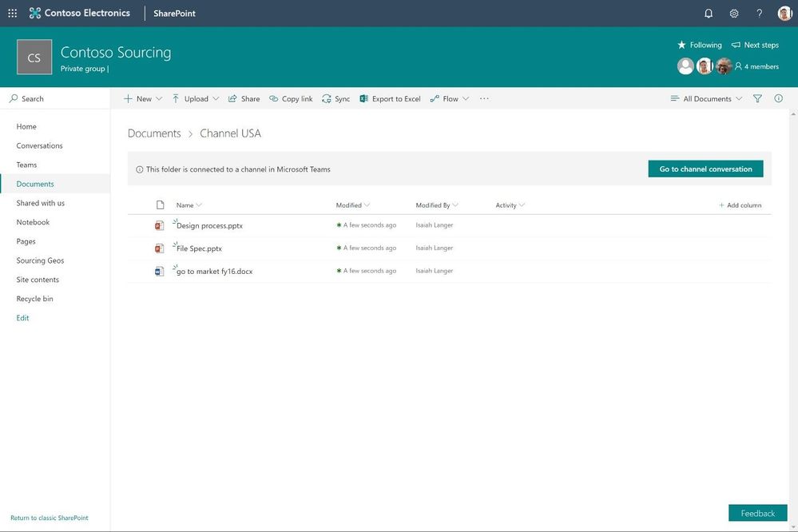Open Teams in the left navigation
798x532 pixels.
pyautogui.click(x=26, y=165)
